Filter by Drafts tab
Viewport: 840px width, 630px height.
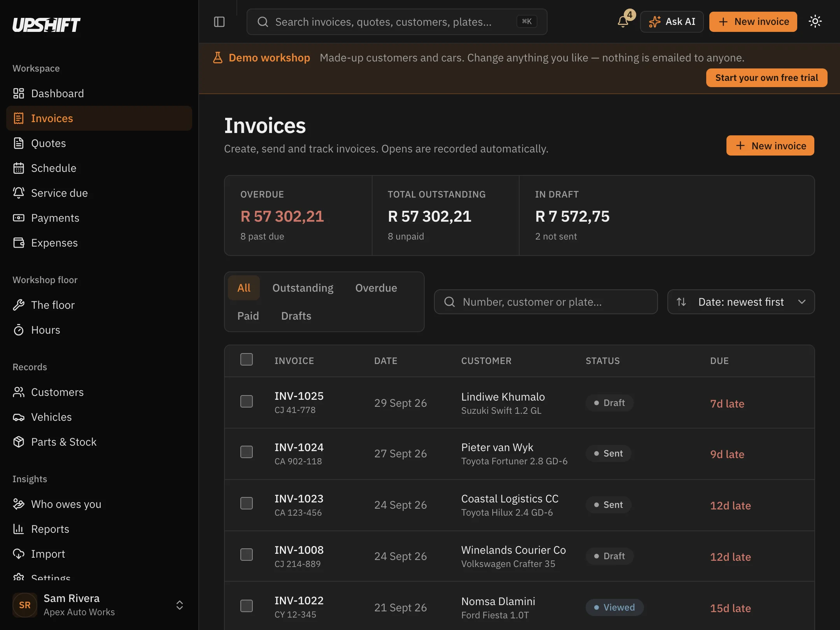coord(296,316)
